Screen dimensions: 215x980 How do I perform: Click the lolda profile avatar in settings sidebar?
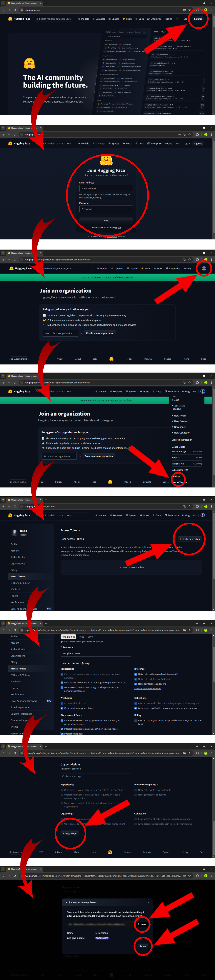click(15, 532)
